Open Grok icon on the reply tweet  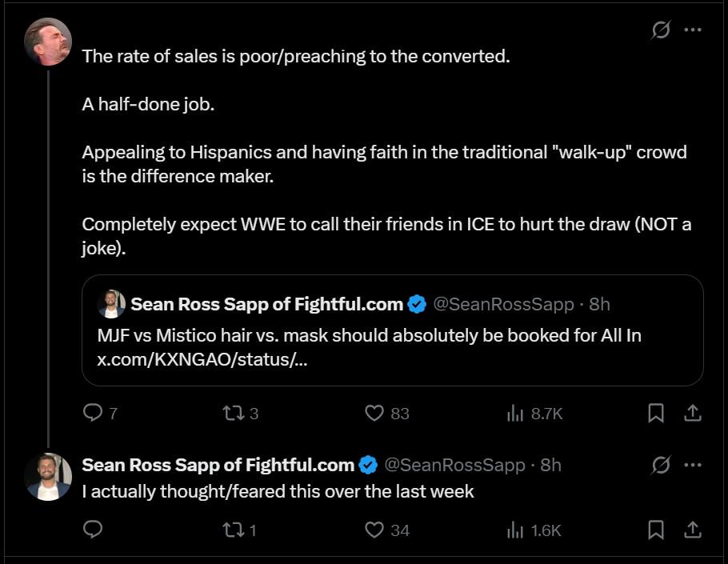[x=660, y=465]
